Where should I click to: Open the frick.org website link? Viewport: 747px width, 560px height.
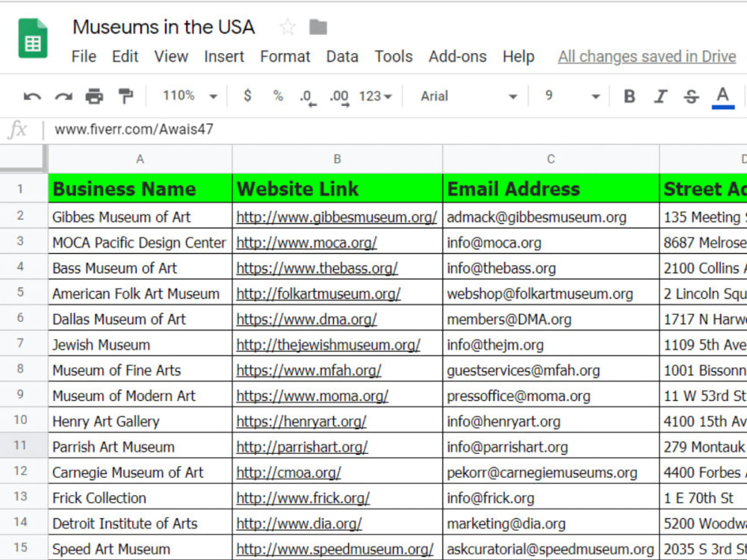(303, 498)
